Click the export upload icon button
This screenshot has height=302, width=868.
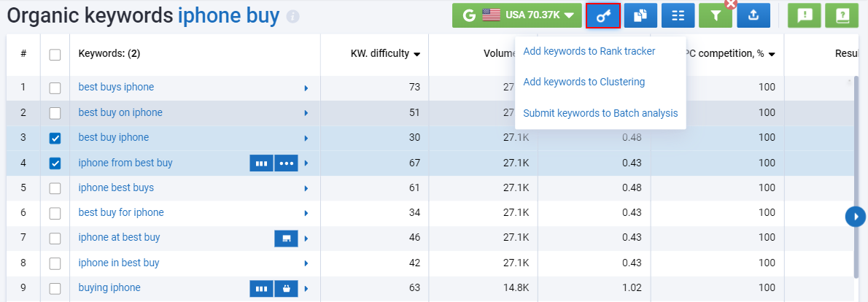[753, 15]
